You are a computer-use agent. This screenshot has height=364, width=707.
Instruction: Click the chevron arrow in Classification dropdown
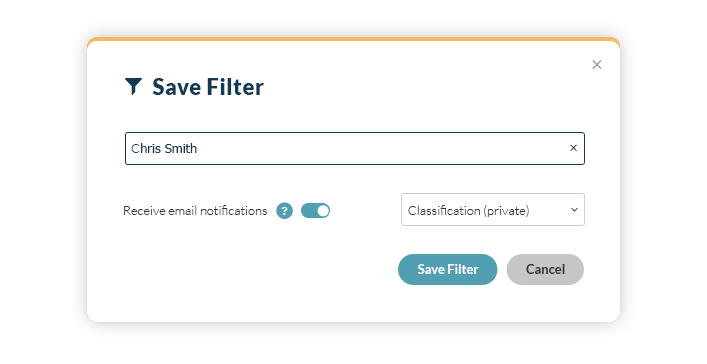click(x=574, y=210)
